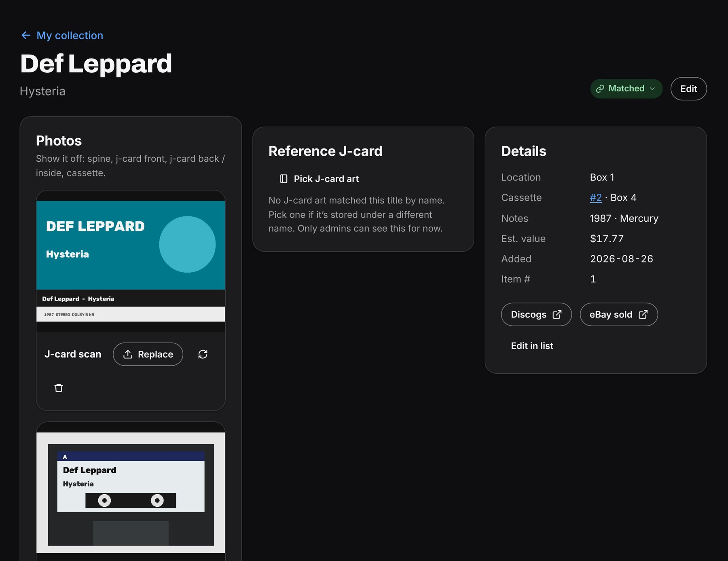728x561 pixels.
Task: Click the Details heading
Action: coord(523,151)
